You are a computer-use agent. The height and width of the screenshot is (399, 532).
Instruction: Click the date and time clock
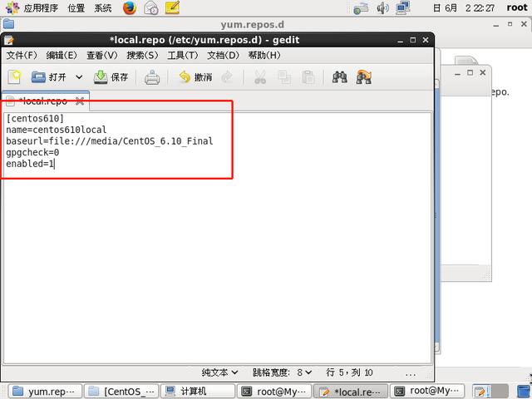(464, 7)
